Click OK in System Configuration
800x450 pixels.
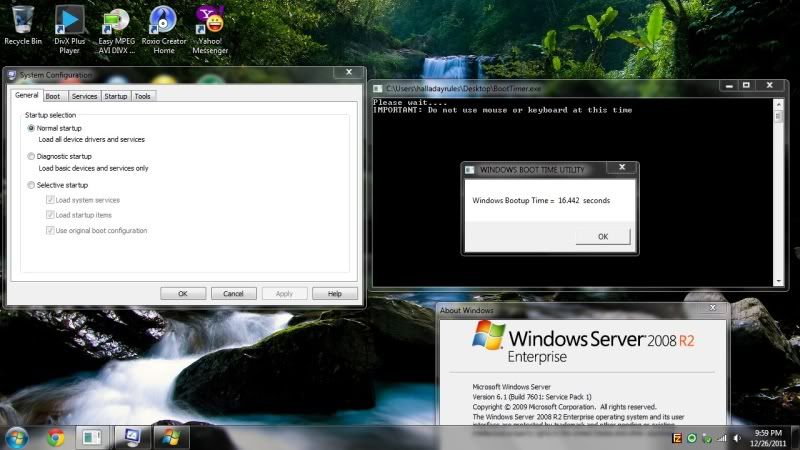[x=183, y=293]
